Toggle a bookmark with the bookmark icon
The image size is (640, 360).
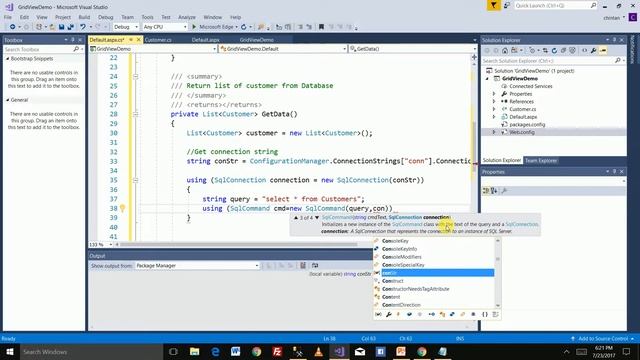tap(321, 27)
